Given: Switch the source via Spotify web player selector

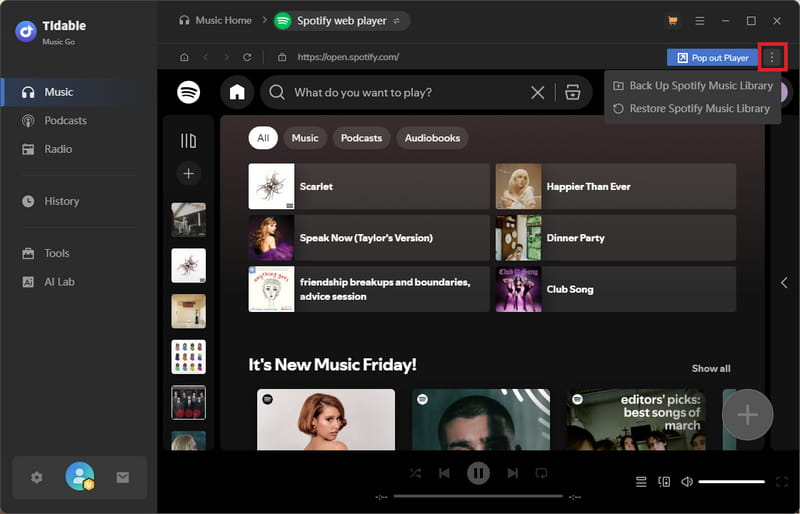Looking at the screenshot, I should (342, 21).
